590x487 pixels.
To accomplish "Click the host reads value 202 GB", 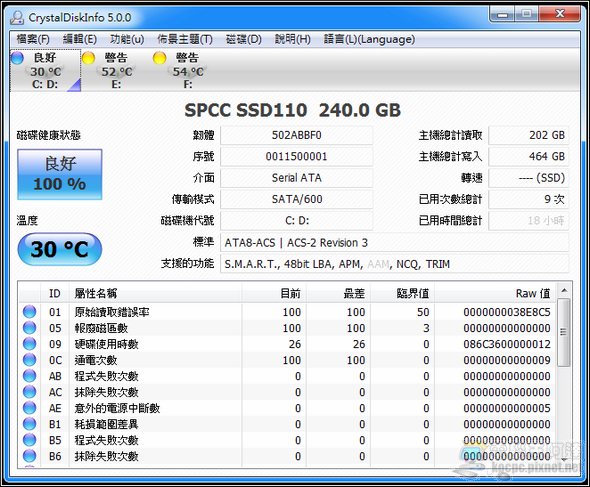I will 529,135.
